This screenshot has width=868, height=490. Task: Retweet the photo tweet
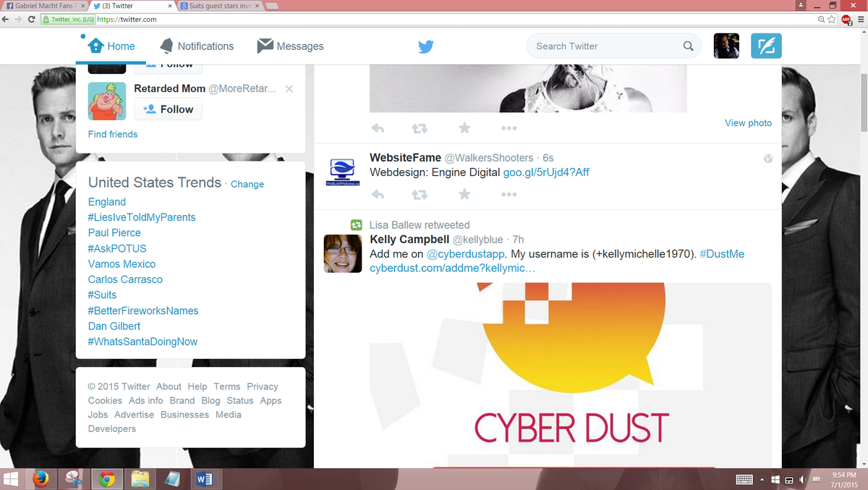click(420, 128)
